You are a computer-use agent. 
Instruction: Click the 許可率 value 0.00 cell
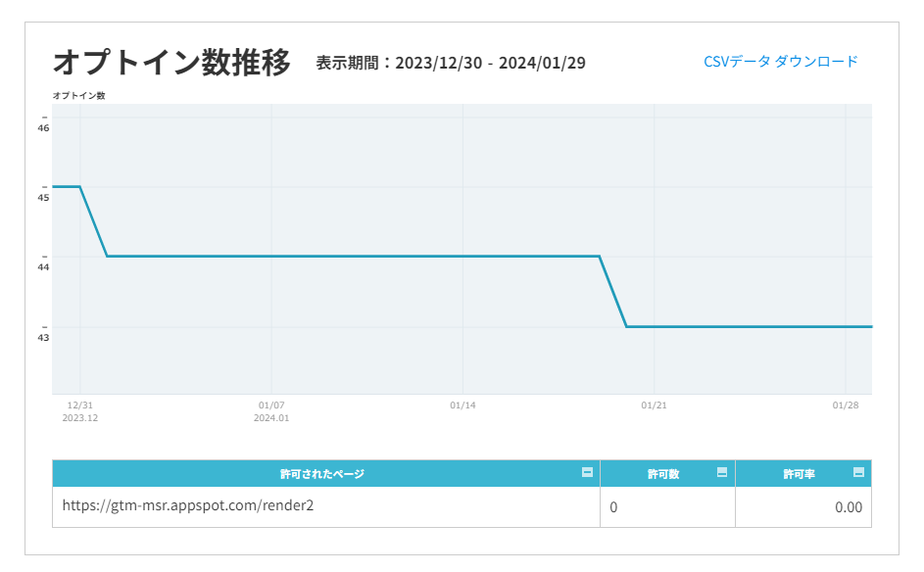click(803, 507)
